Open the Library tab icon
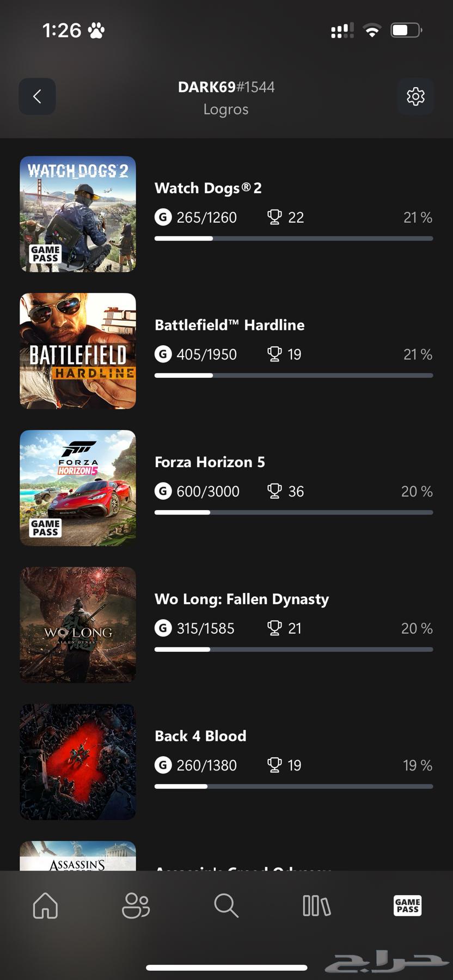 pyautogui.click(x=316, y=905)
